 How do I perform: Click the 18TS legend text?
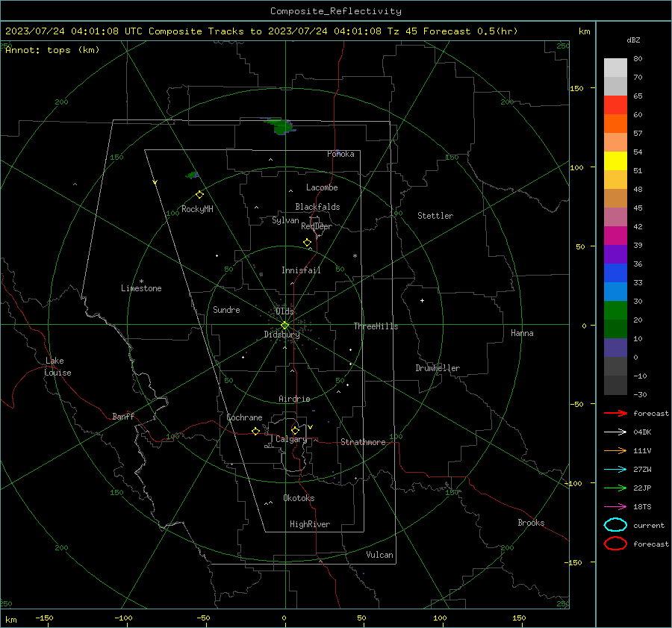tap(642, 507)
